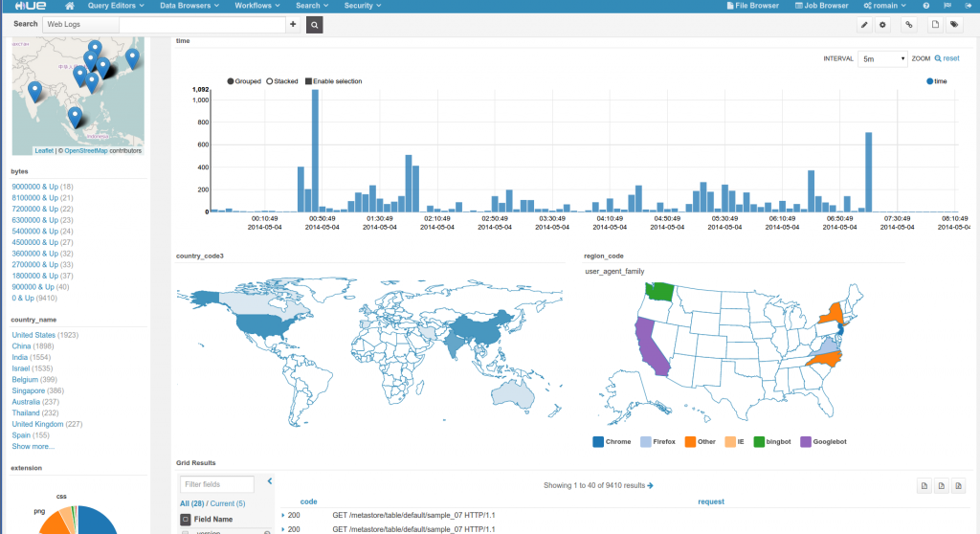The height and width of the screenshot is (534, 980).
Task: Focus the search query input
Action: pyautogui.click(x=202, y=24)
